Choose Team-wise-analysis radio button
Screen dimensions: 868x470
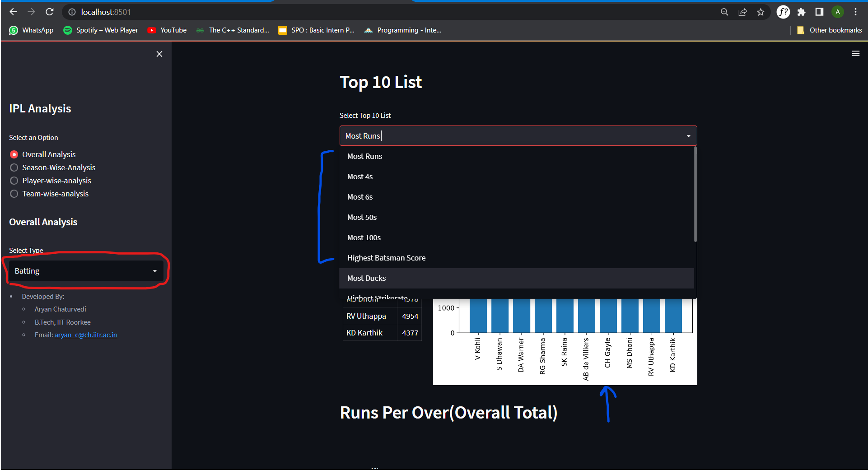click(14, 194)
